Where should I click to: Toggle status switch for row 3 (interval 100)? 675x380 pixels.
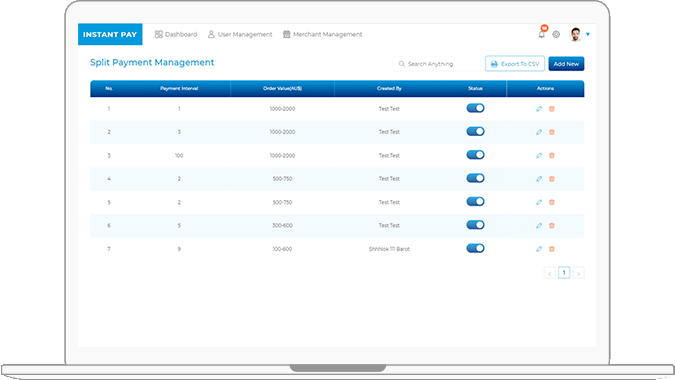pyautogui.click(x=475, y=154)
